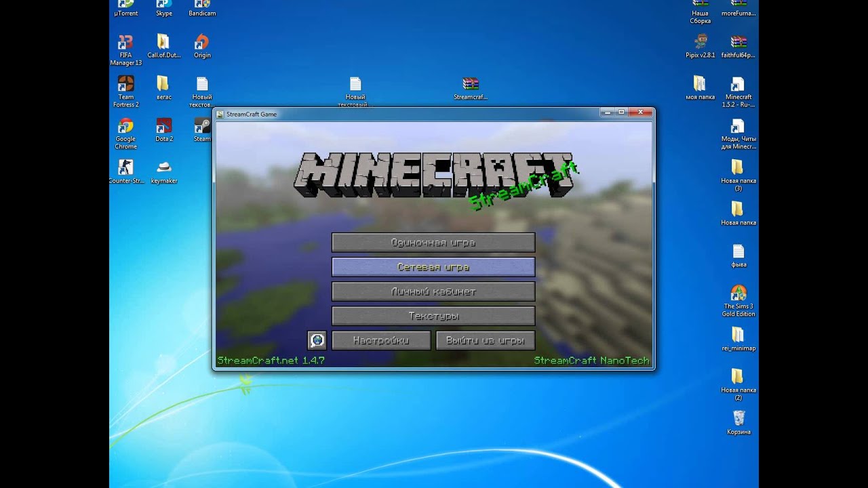This screenshot has height=488, width=868.
Task: Click the StreamCraft NanoTech text
Action: coord(591,361)
